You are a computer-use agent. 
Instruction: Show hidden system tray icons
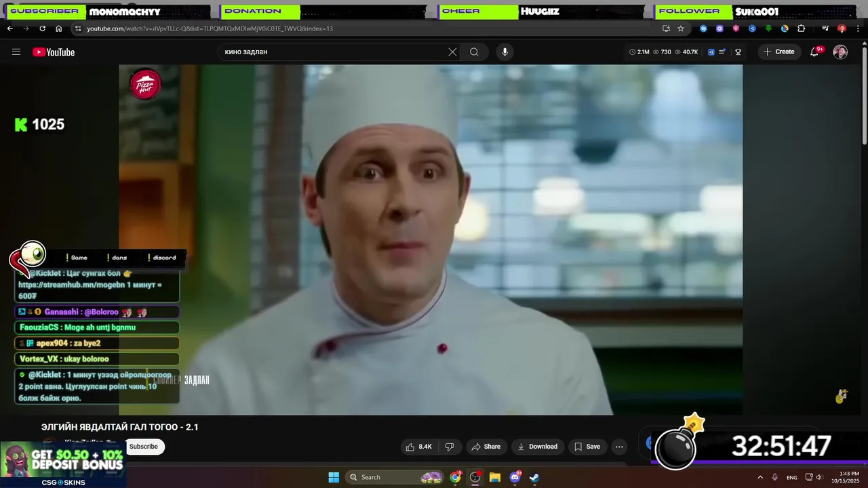tap(760, 477)
